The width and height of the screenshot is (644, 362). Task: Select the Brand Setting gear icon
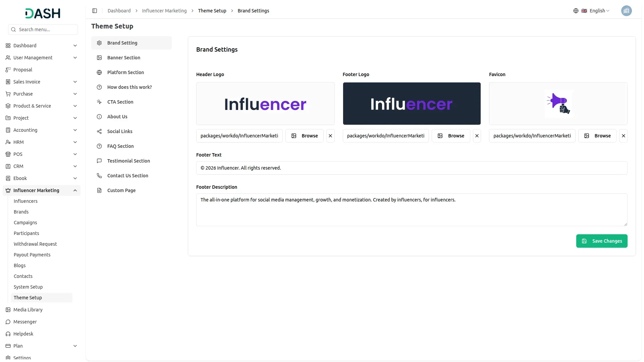click(99, 43)
